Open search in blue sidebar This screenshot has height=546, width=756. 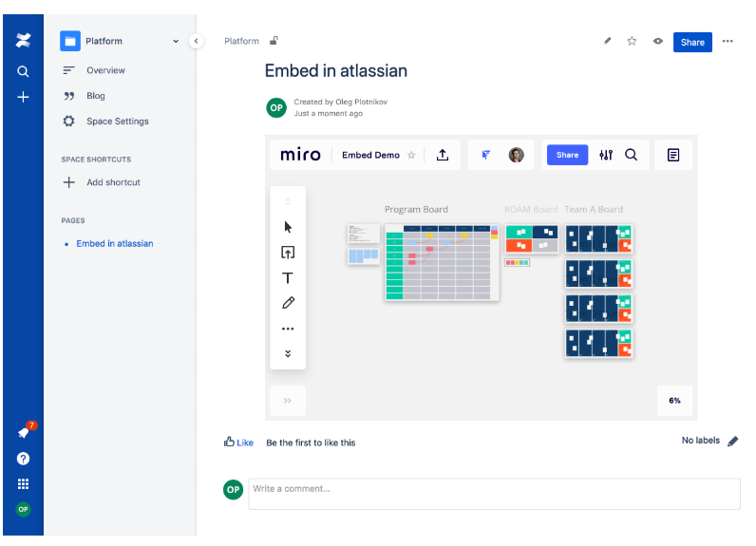coord(23,71)
